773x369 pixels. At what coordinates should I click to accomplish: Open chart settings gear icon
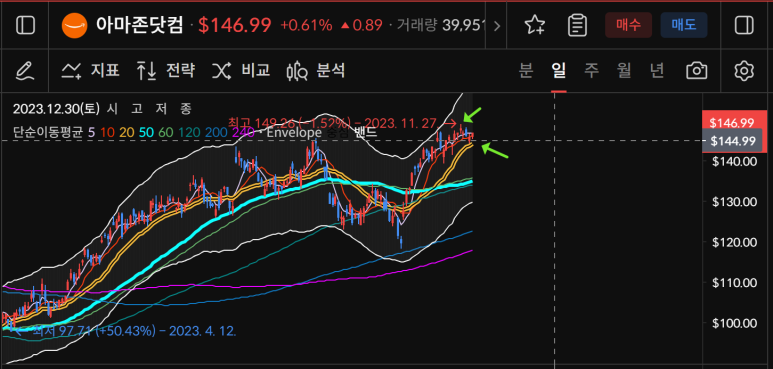click(x=744, y=71)
